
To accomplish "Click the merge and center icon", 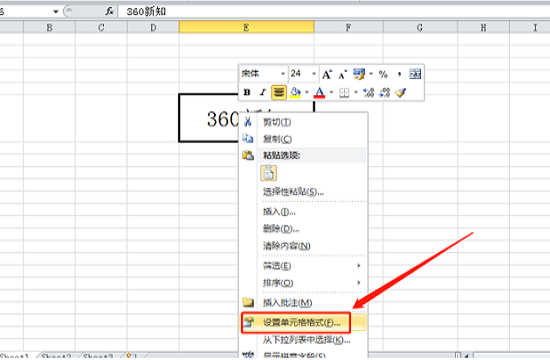I will (x=415, y=74).
